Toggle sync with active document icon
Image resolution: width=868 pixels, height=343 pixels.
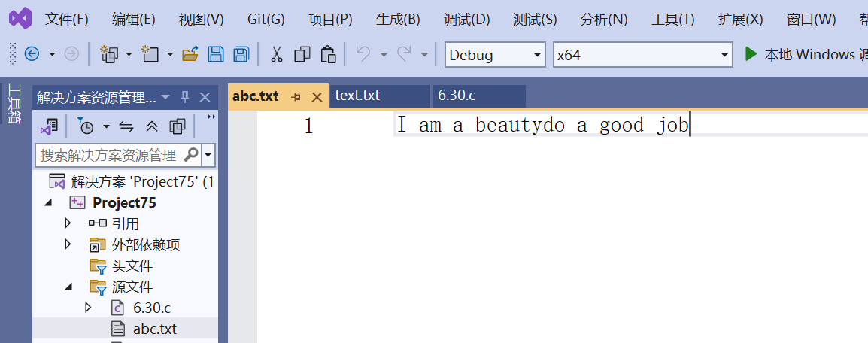click(x=127, y=126)
